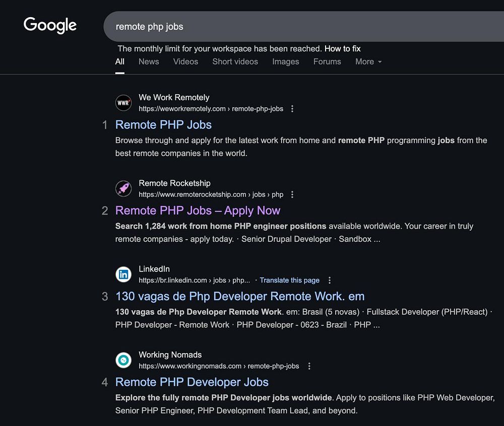Open three-dot menu for Working Nomads result
504x426 pixels.
point(309,366)
